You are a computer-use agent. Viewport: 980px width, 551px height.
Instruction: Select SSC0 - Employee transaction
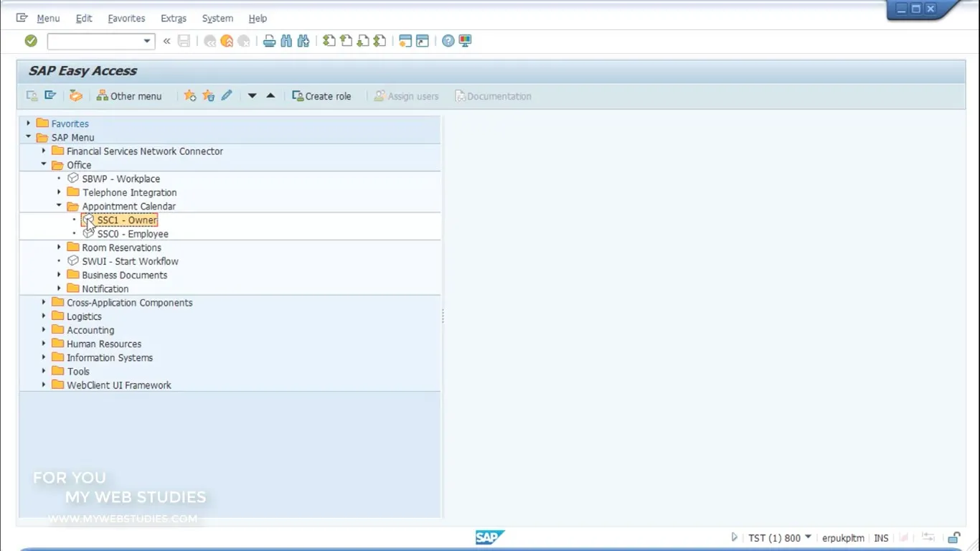133,234
